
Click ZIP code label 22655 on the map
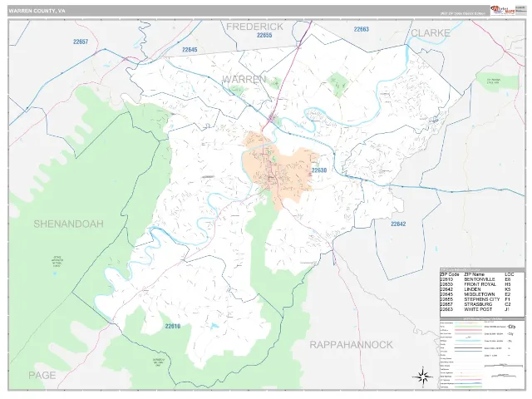pyautogui.click(x=264, y=35)
